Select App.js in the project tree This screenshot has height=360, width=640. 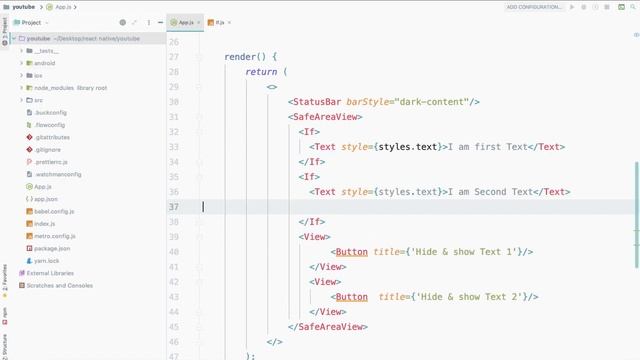[39, 187]
